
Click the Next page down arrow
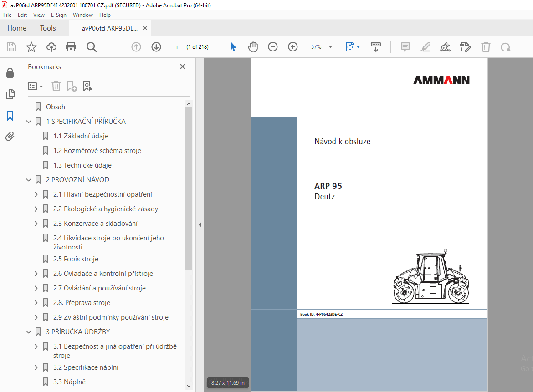tap(156, 46)
